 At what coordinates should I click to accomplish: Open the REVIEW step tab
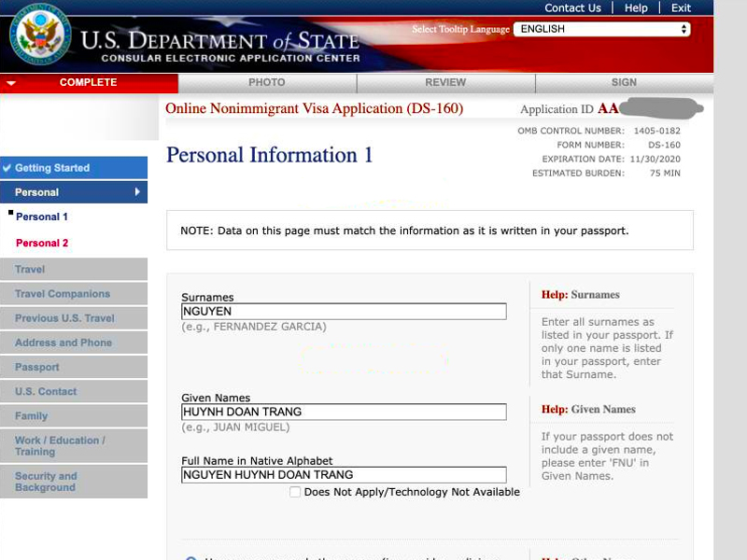445,82
